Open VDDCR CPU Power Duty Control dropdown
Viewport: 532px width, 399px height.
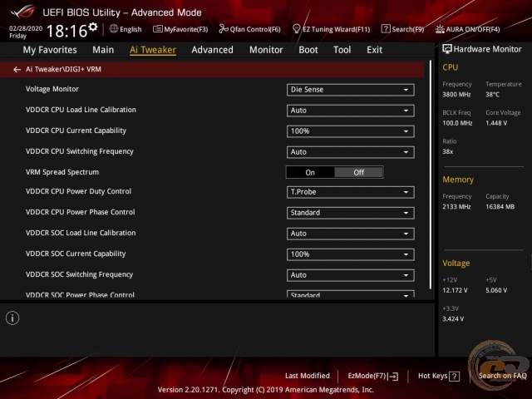(351, 192)
